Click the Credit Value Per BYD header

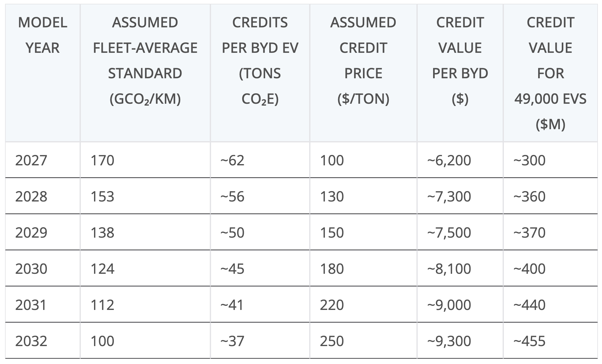[x=460, y=60]
